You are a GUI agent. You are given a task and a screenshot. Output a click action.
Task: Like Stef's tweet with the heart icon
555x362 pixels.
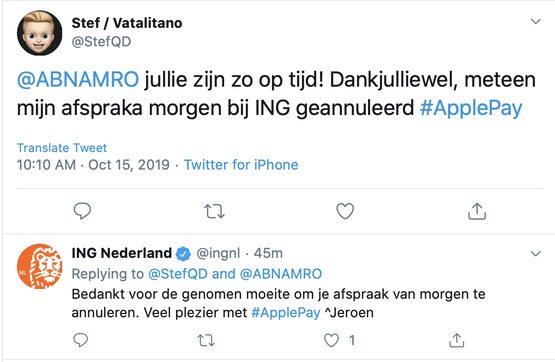[345, 211]
